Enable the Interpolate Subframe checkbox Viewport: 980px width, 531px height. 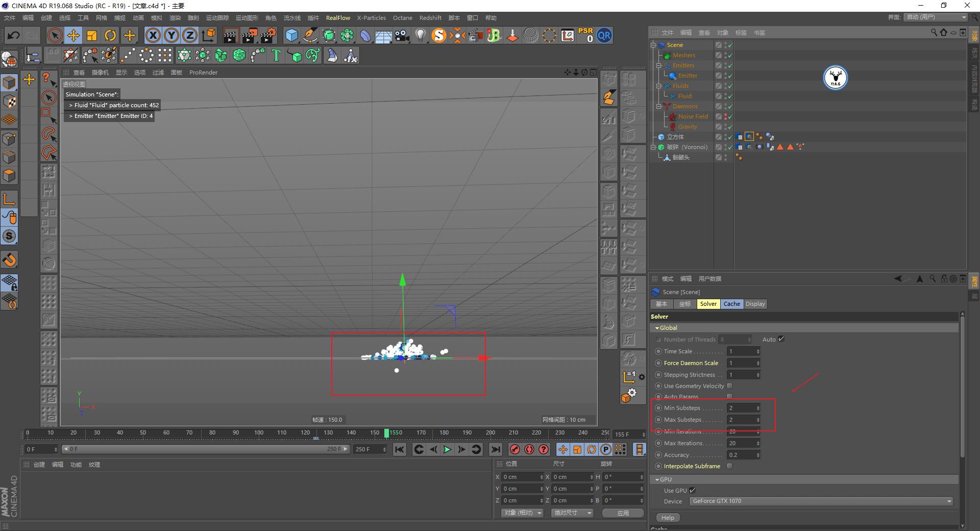coord(729,466)
